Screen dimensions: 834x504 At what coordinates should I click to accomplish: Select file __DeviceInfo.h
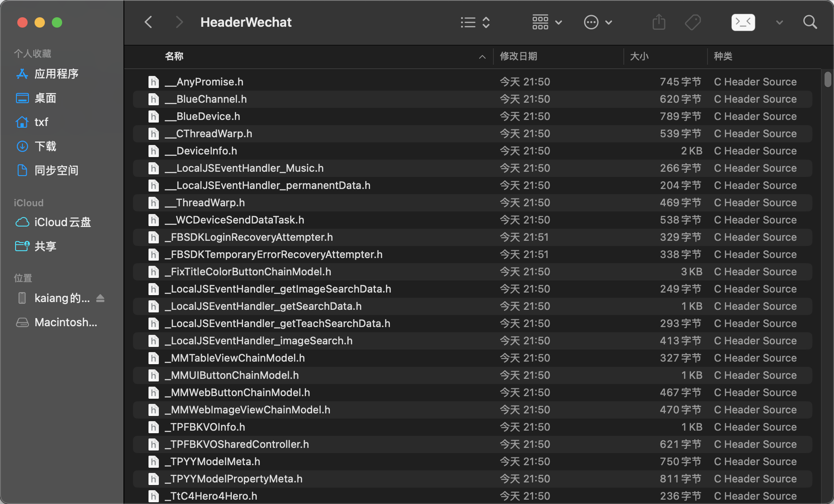click(x=472, y=151)
